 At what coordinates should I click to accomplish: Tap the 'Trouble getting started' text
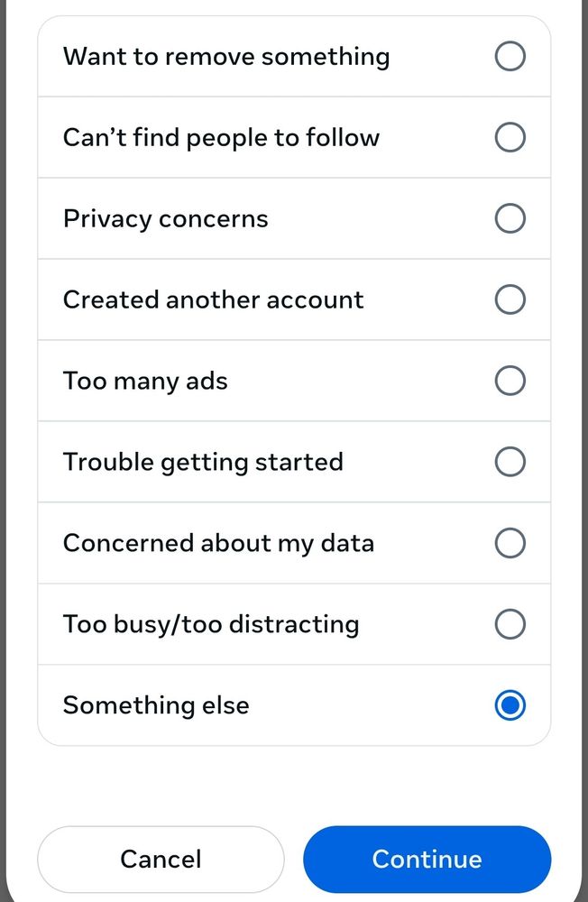click(203, 462)
